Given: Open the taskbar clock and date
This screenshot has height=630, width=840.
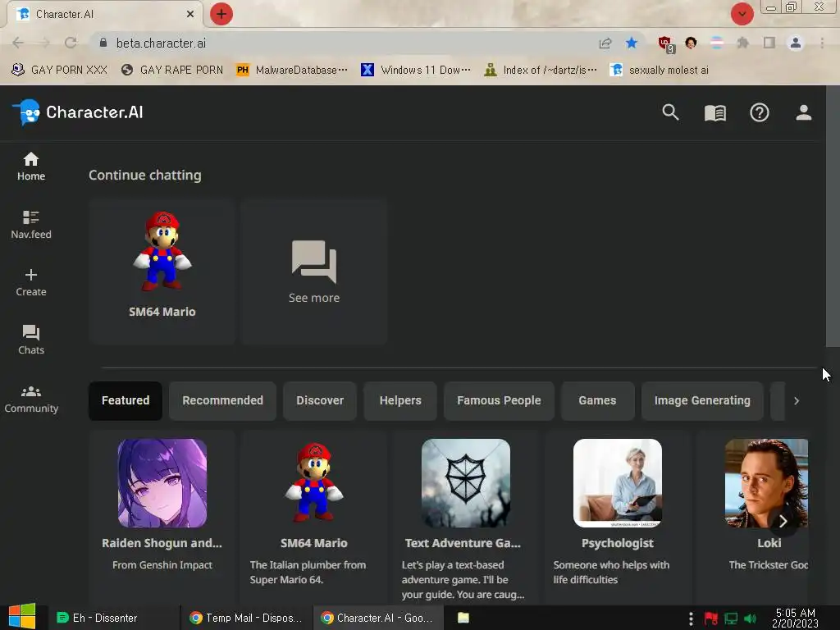Looking at the screenshot, I should [x=795, y=618].
